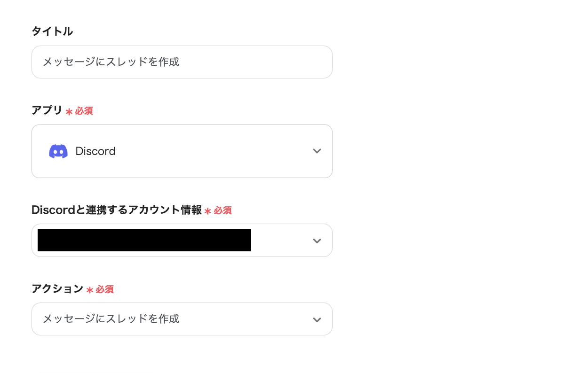Screen dimensions: 588x373
Task: Select the Discord text in app selector
Action: 95,151
